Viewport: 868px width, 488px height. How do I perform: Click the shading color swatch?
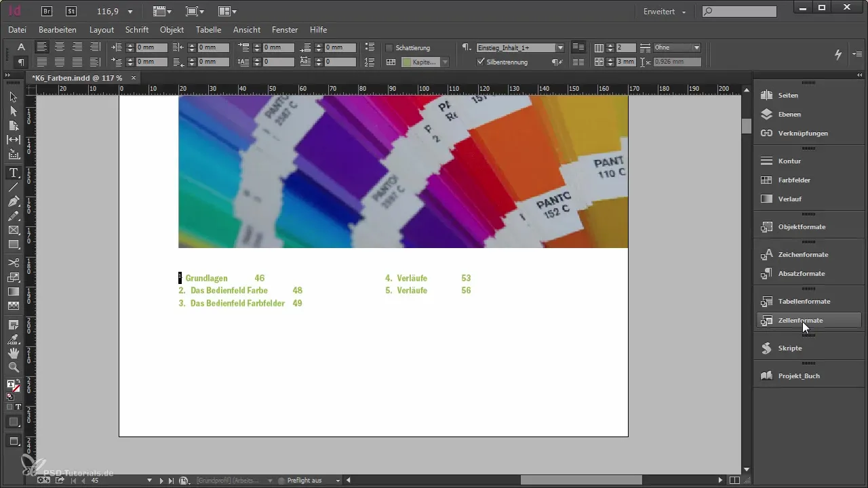click(407, 62)
